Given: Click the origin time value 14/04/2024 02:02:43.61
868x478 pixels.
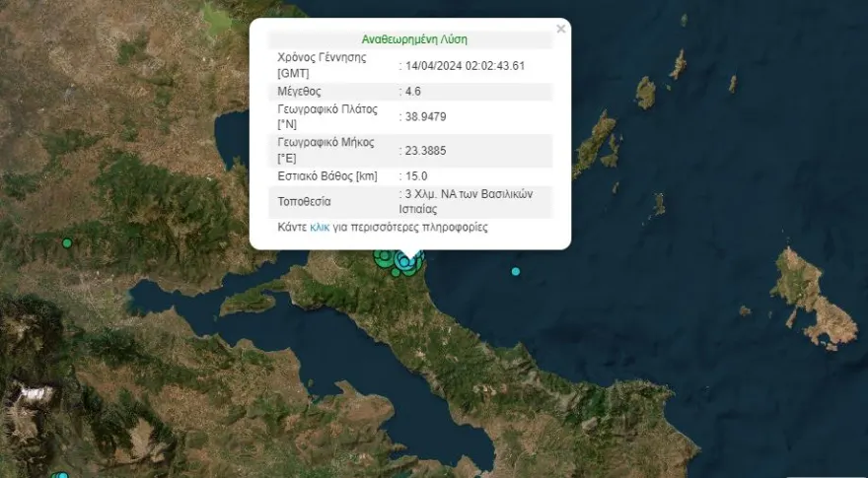Looking at the screenshot, I should coord(464,65).
